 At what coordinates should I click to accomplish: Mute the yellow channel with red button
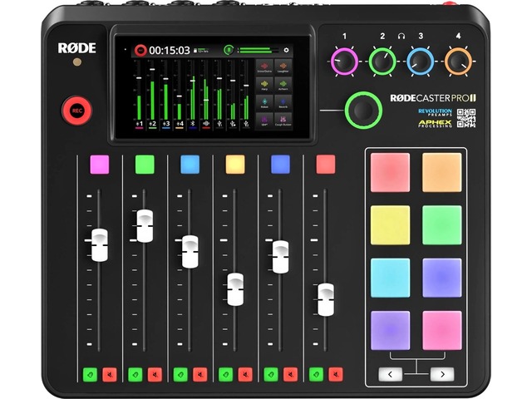(245, 375)
